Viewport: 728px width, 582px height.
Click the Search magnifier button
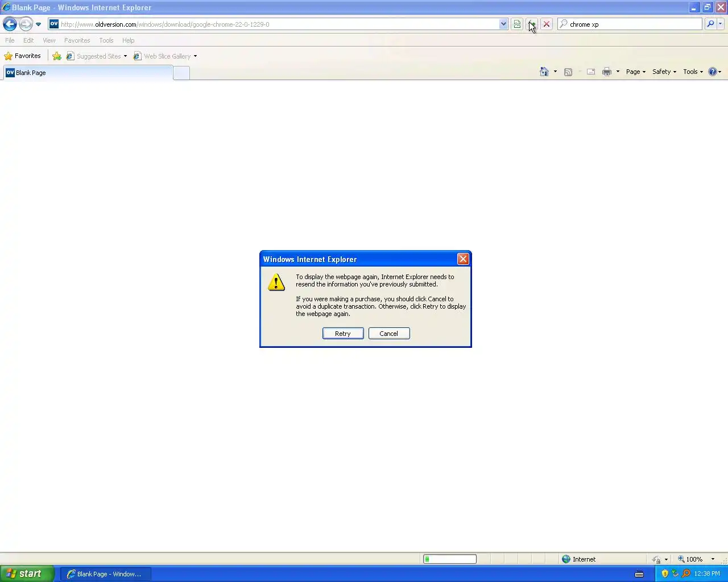(x=710, y=24)
